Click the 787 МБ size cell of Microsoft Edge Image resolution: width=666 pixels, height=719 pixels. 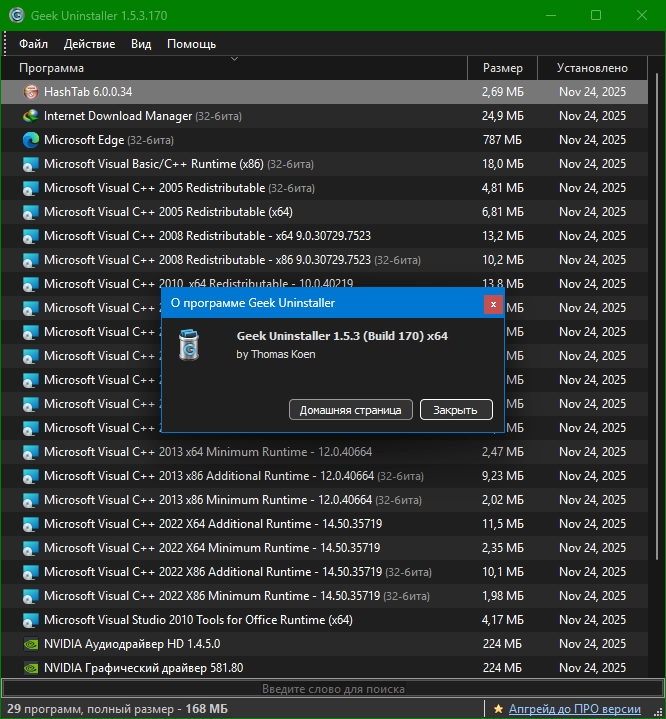tap(502, 140)
